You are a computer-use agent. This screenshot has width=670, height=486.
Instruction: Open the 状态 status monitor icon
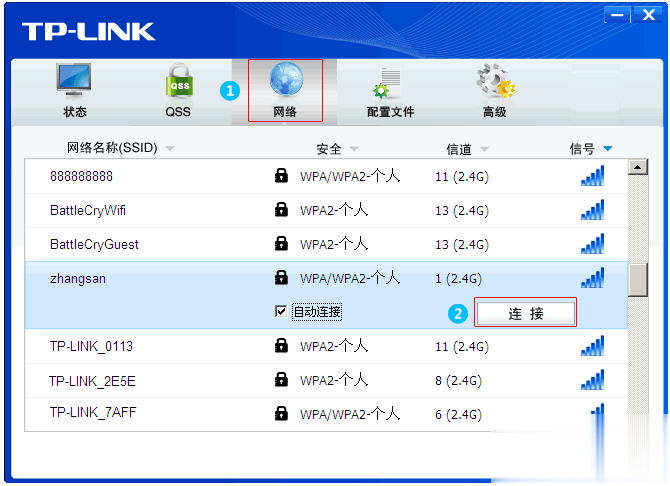(74, 80)
